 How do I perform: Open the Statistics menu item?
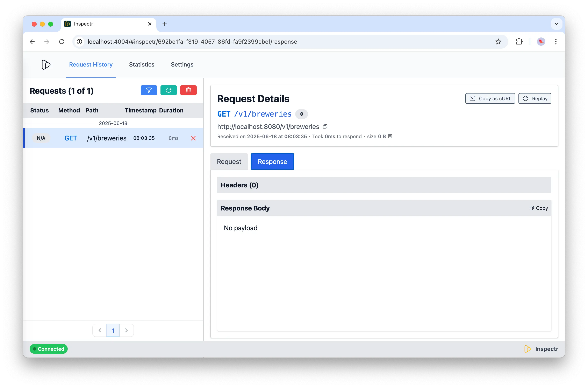[142, 65]
